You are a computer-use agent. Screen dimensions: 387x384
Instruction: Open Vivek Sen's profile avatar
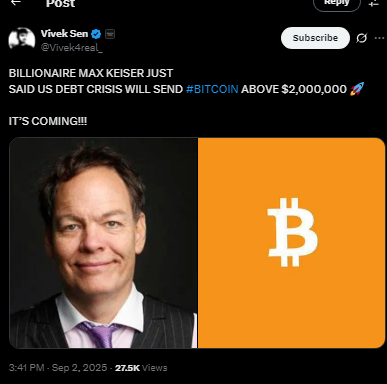[x=22, y=39]
